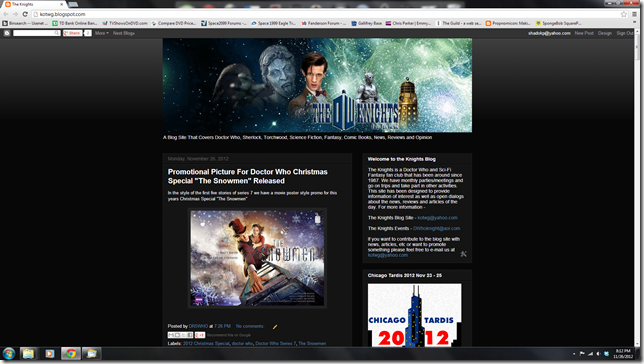Click the volume speaker tray icon
This screenshot has width=644, height=364.
598,354
